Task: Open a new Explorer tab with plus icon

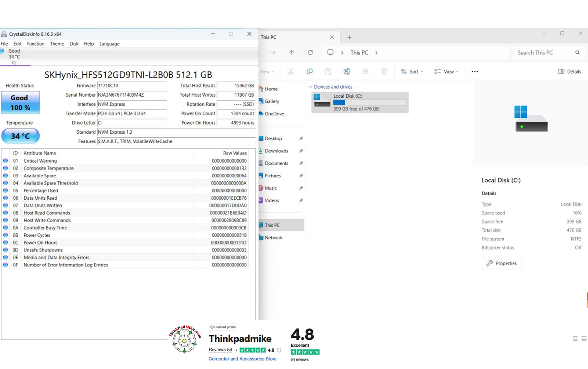Action: pos(349,37)
